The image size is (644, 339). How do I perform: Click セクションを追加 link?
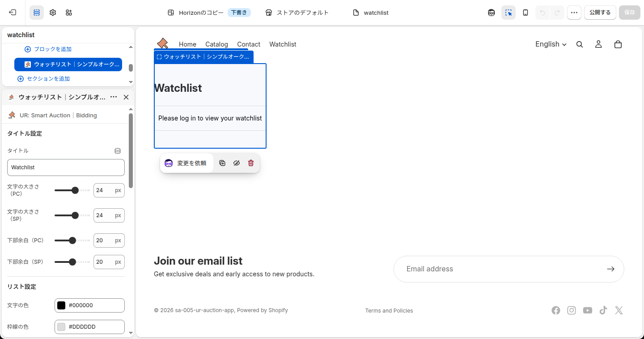click(x=43, y=79)
